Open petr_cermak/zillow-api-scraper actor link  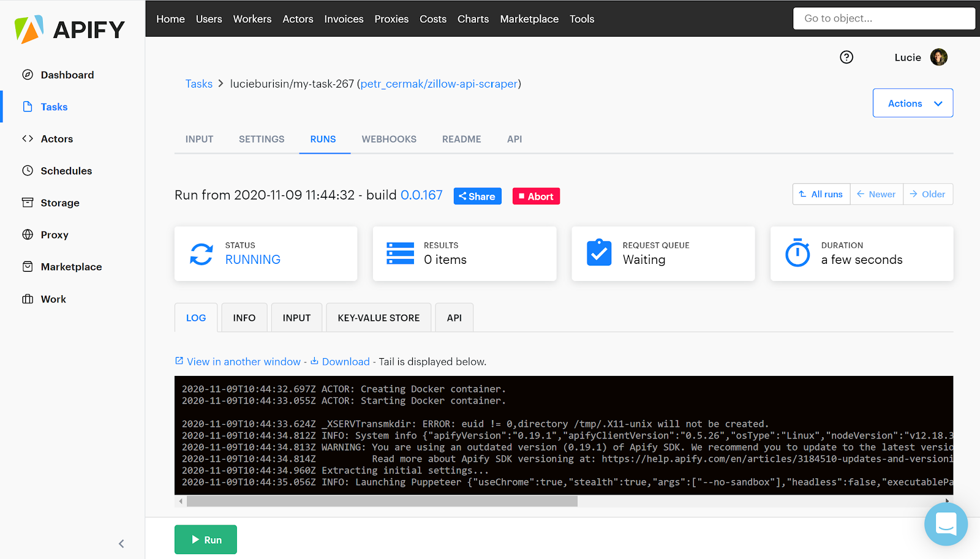pos(439,84)
